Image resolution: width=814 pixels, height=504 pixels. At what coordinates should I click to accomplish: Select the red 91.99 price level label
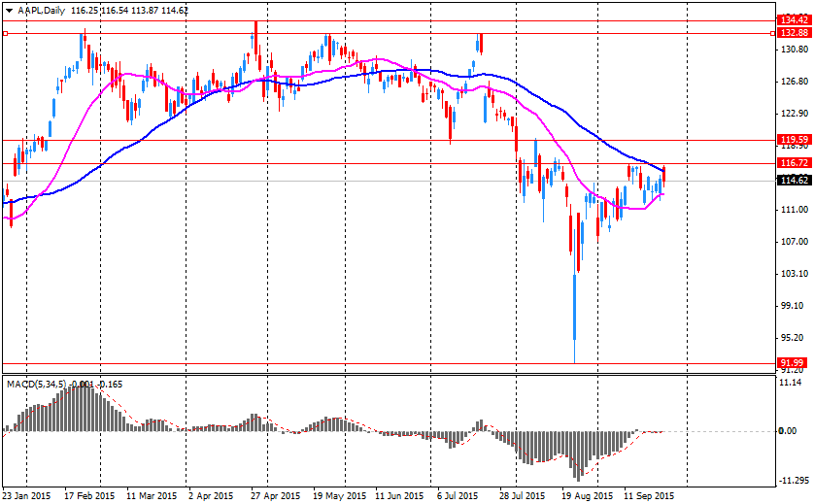point(795,363)
